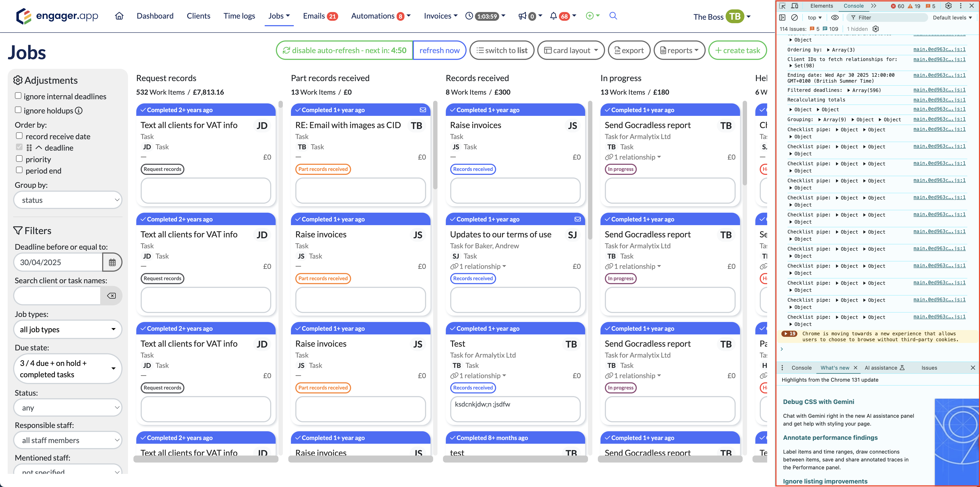The height and width of the screenshot is (487, 980).
Task: Close the DevTools drawer
Action: tap(973, 368)
